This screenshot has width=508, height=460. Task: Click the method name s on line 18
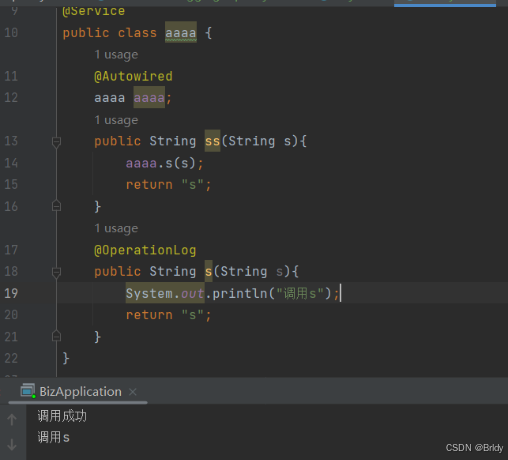208,272
